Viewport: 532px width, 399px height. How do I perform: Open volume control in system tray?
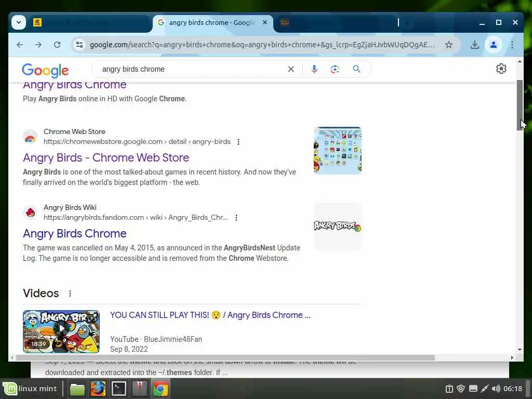[496, 389]
